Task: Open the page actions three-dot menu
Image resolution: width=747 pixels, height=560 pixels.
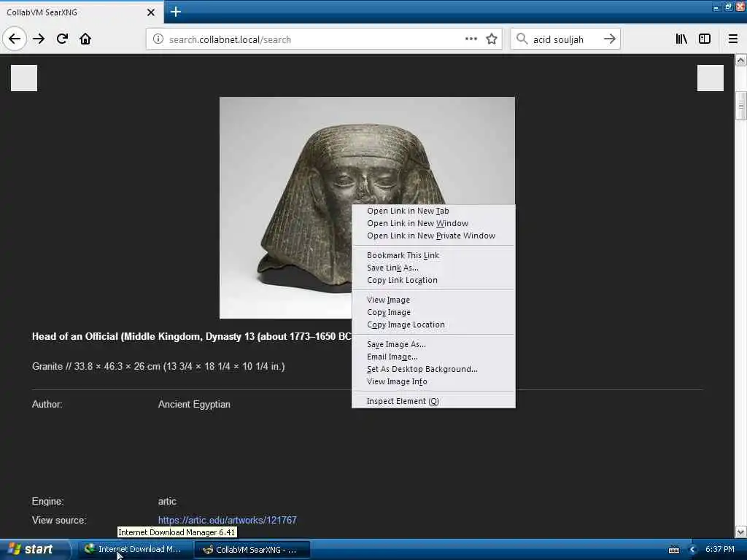Action: [x=471, y=39]
